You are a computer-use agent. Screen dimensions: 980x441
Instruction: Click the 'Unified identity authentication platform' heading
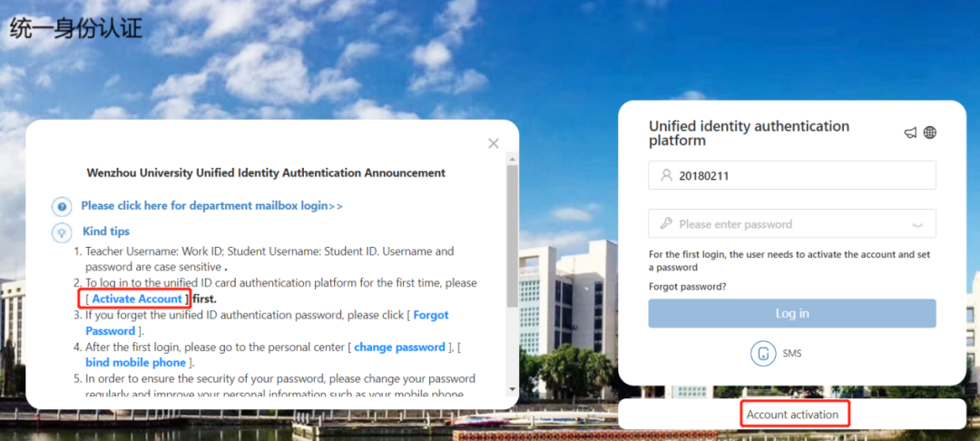(x=749, y=133)
